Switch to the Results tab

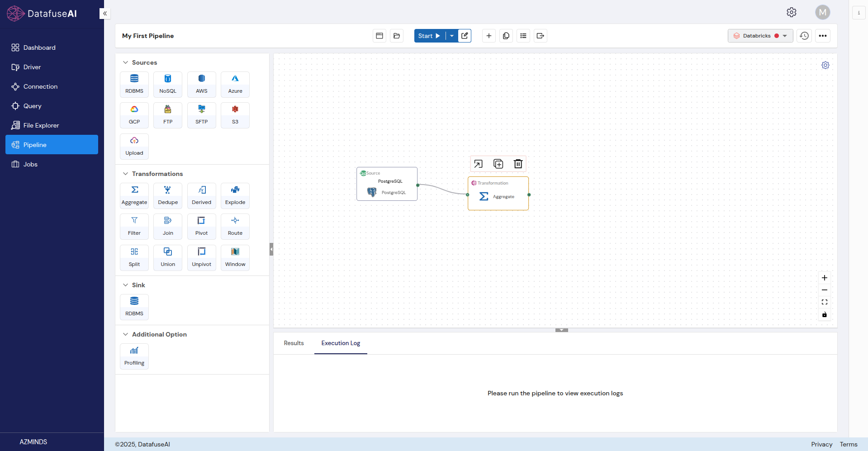(x=294, y=343)
